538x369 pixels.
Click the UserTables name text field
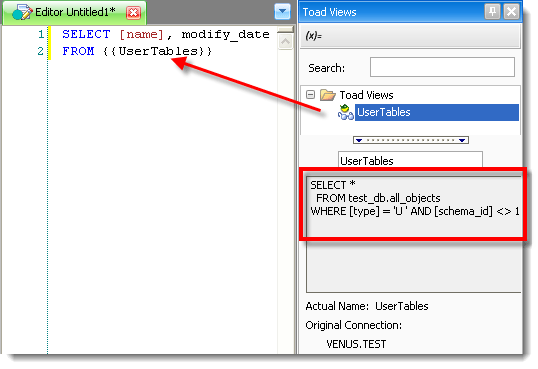coord(410,160)
